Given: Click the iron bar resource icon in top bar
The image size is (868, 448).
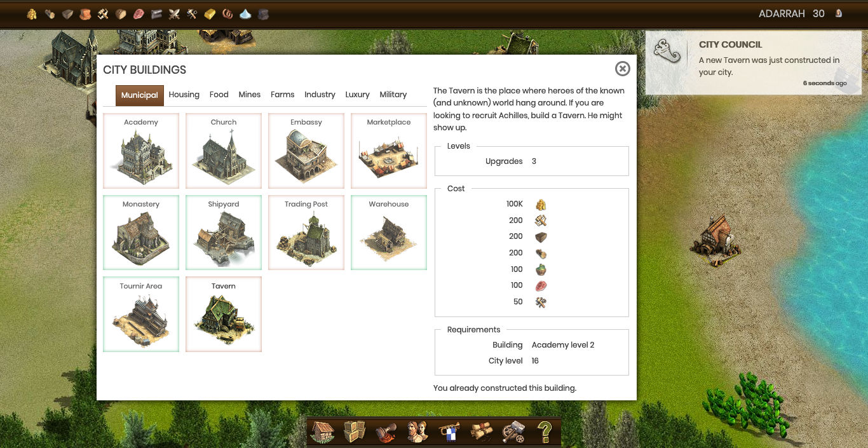Looking at the screenshot, I should [156, 14].
